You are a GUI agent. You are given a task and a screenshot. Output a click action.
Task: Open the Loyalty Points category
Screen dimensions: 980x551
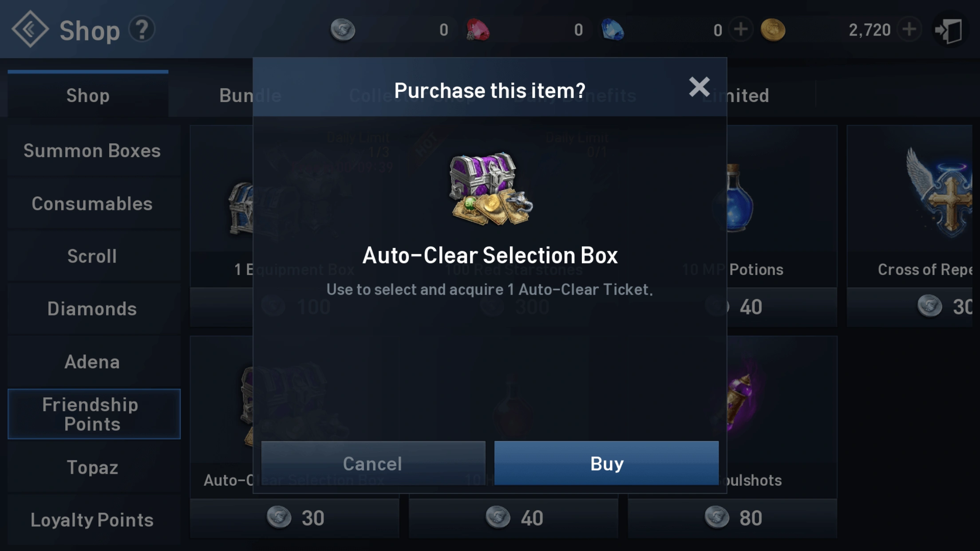click(x=92, y=520)
